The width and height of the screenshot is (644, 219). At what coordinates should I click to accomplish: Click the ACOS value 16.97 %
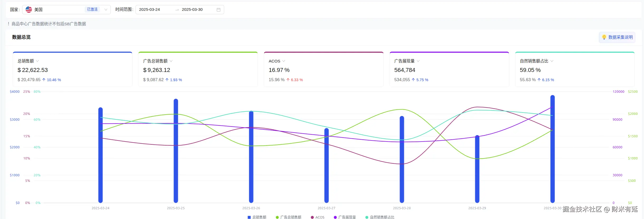tap(279, 70)
